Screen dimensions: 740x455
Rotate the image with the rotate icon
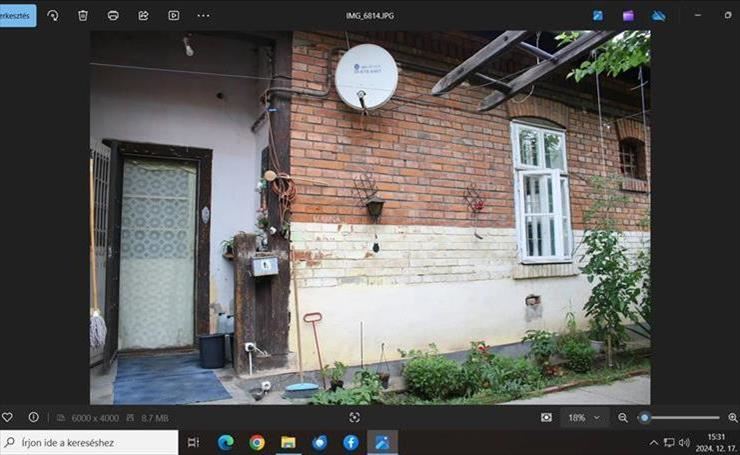(x=53, y=15)
